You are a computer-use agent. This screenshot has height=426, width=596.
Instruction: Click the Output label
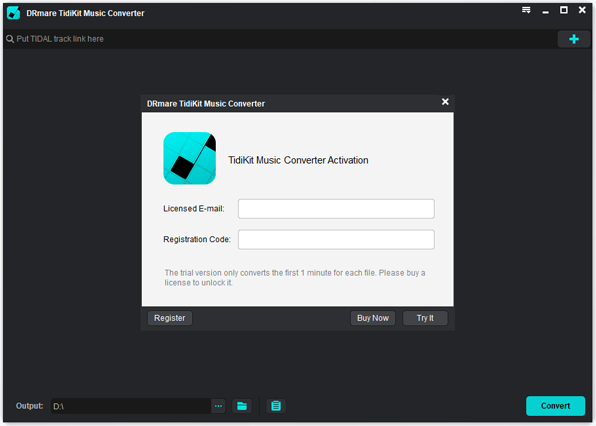tap(29, 406)
